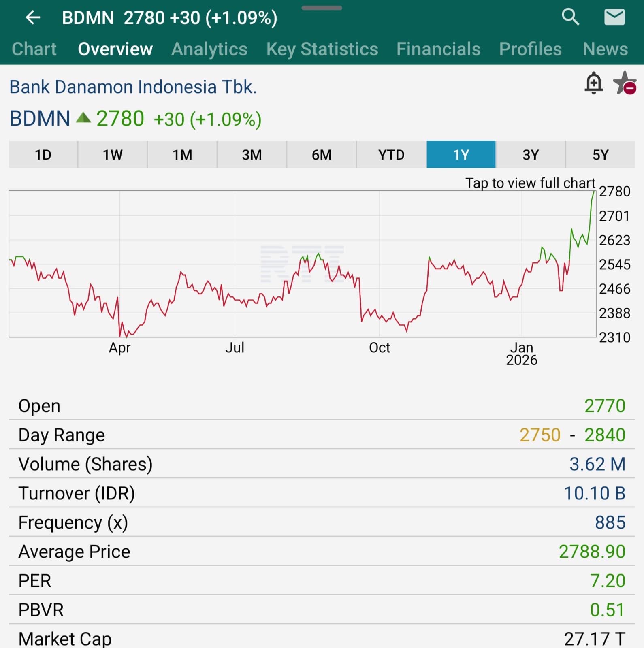The height and width of the screenshot is (648, 644).
Task: Open the BDMN price chart thumbnail
Action: 302,264
